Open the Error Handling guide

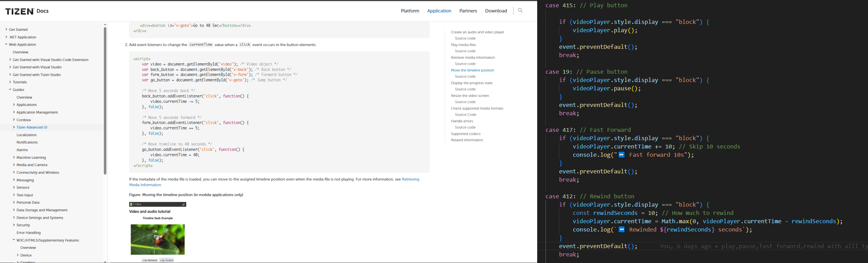(x=28, y=233)
